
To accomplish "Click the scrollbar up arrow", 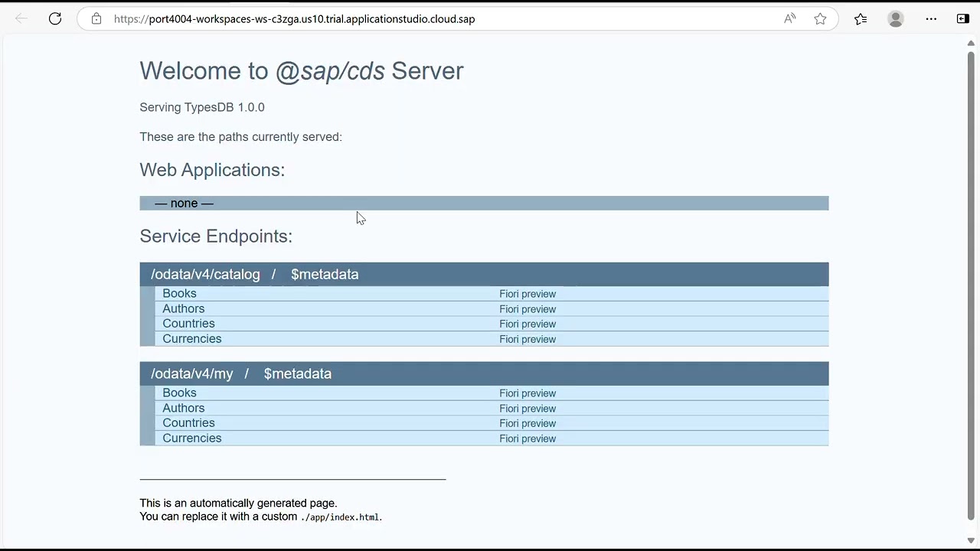I will coord(971,43).
